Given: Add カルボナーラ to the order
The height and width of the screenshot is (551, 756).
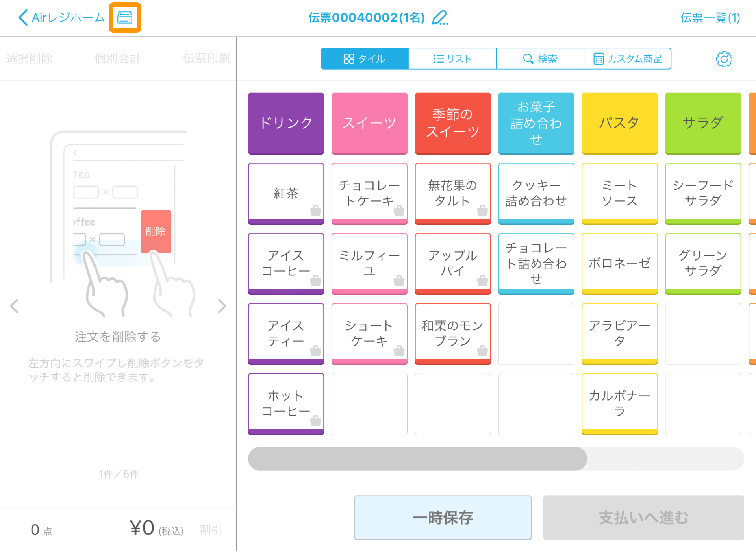Looking at the screenshot, I should pyautogui.click(x=620, y=404).
